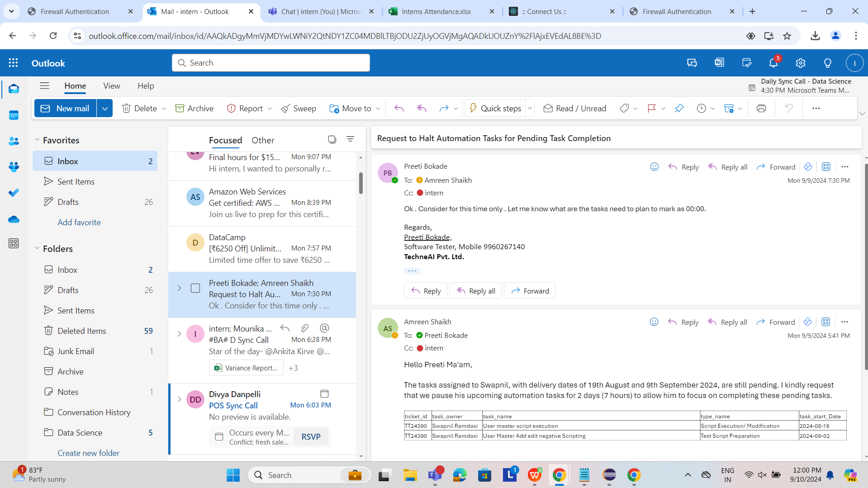Open the Variance Report attachment
The width and height of the screenshot is (868, 488).
coord(246,368)
